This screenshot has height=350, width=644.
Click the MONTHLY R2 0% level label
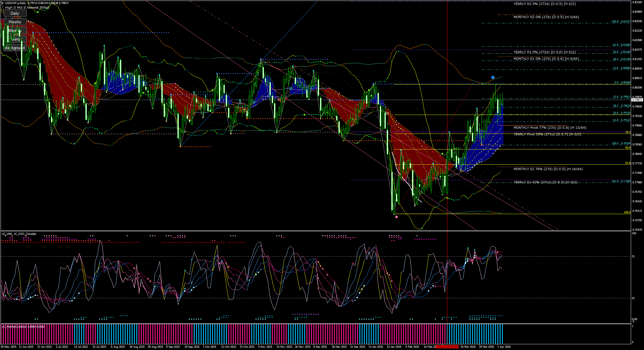[x=546, y=17]
